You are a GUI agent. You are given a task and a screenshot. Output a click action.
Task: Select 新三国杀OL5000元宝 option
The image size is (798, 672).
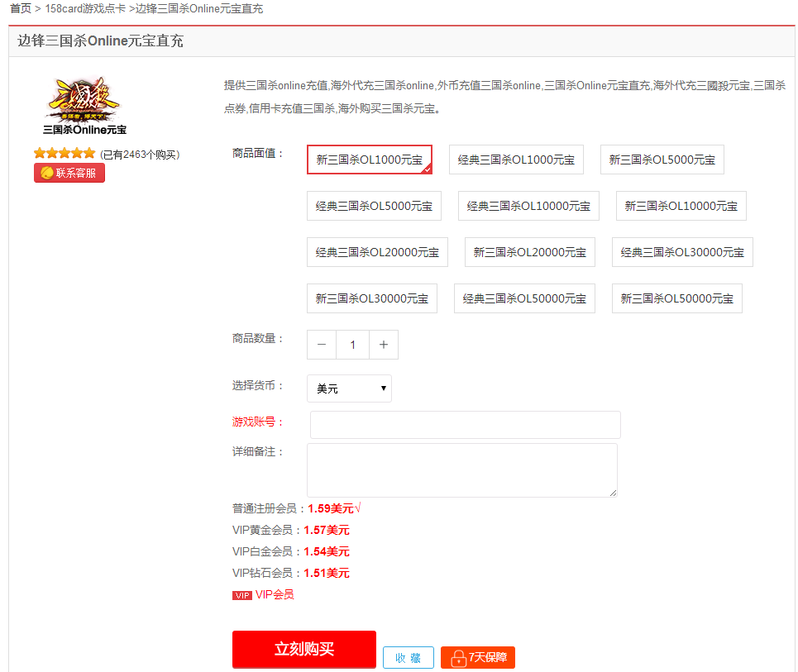[x=662, y=160]
